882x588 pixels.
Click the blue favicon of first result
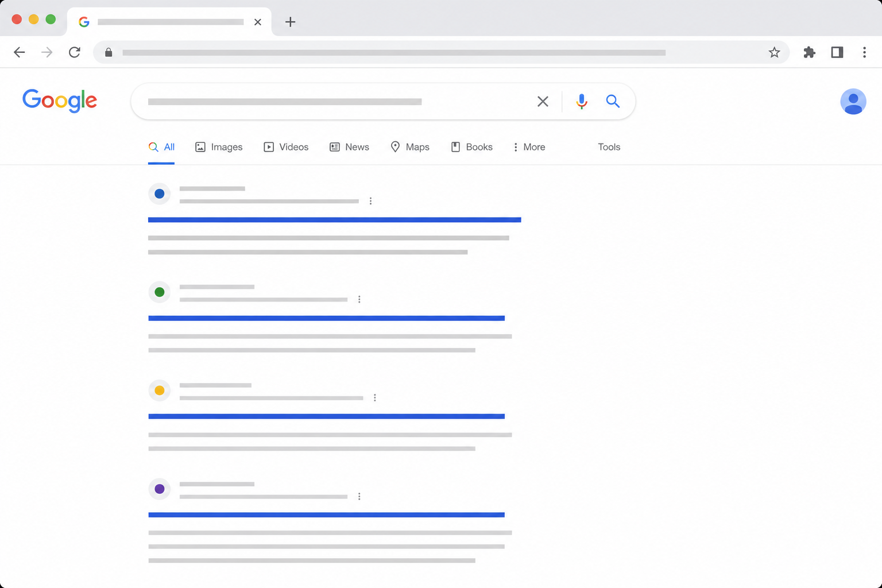160,194
